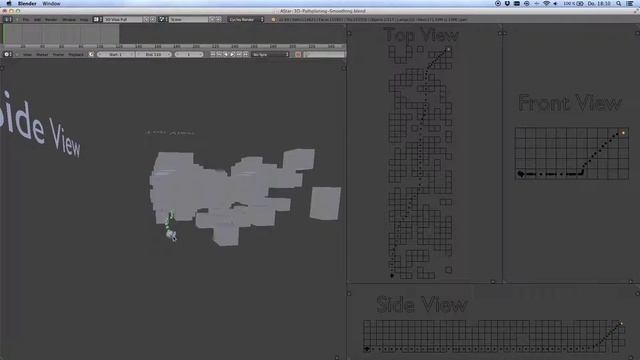Open the timeline View menu
This screenshot has width=640, height=360.
click(27, 54)
